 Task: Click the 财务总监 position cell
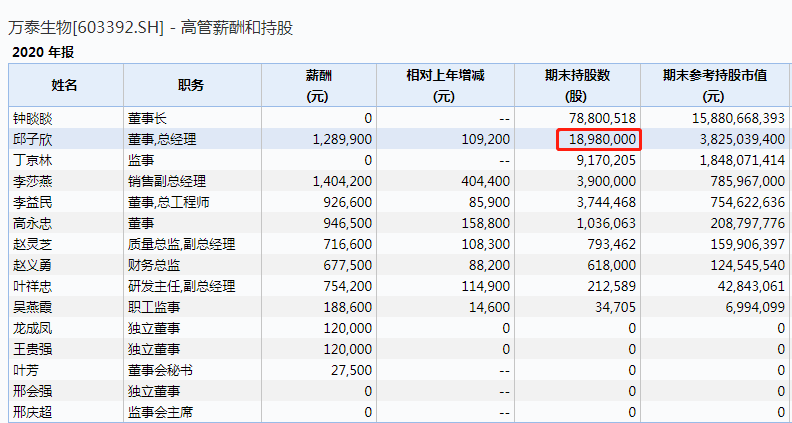(154, 265)
